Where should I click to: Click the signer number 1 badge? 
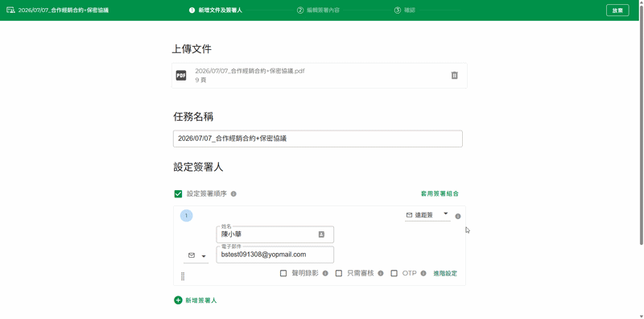(187, 215)
